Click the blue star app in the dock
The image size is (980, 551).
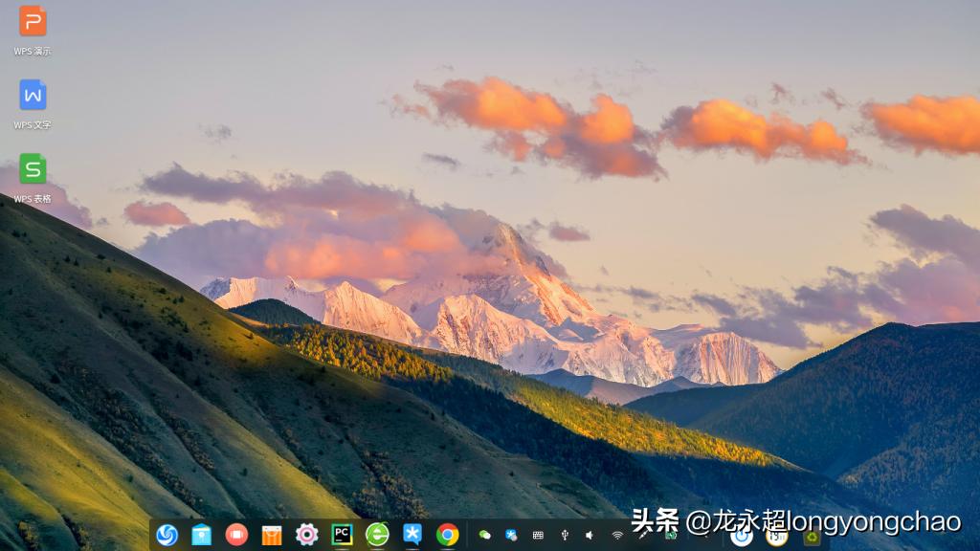413,537
